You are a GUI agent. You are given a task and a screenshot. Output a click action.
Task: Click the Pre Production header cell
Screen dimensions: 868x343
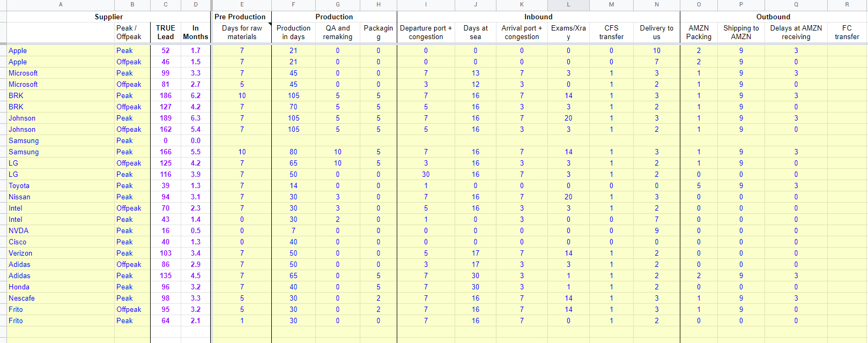[x=240, y=17]
